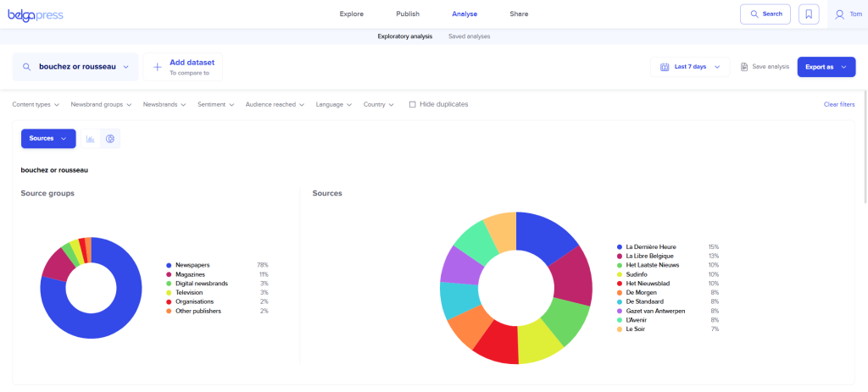Open the Sources chart type dropdown
This screenshot has width=868, height=392.
pyautogui.click(x=47, y=138)
